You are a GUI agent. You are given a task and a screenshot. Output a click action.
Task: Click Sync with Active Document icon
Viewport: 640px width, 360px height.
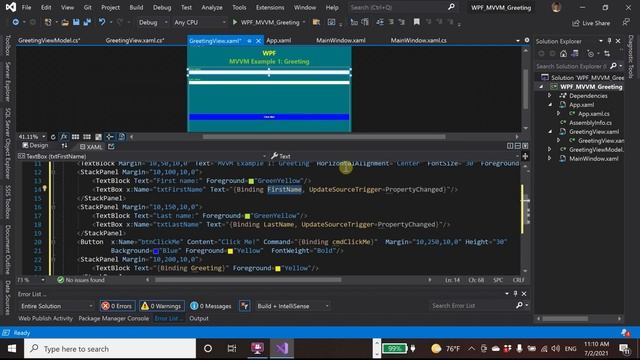tap(607, 53)
